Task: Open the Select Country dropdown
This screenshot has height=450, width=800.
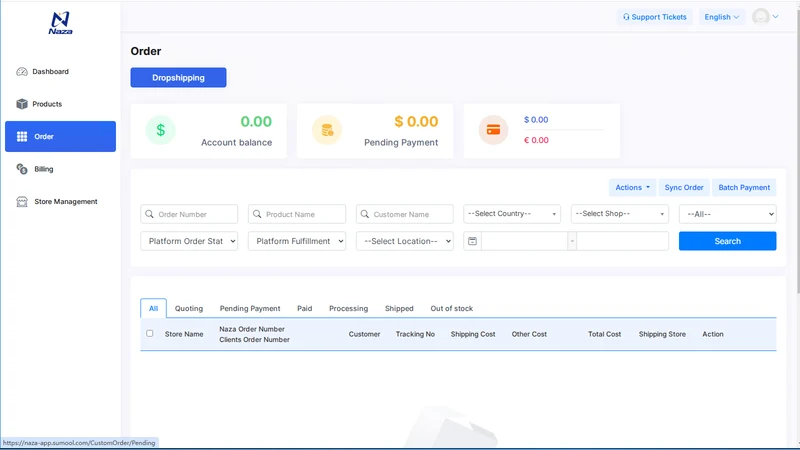Action: 512,214
